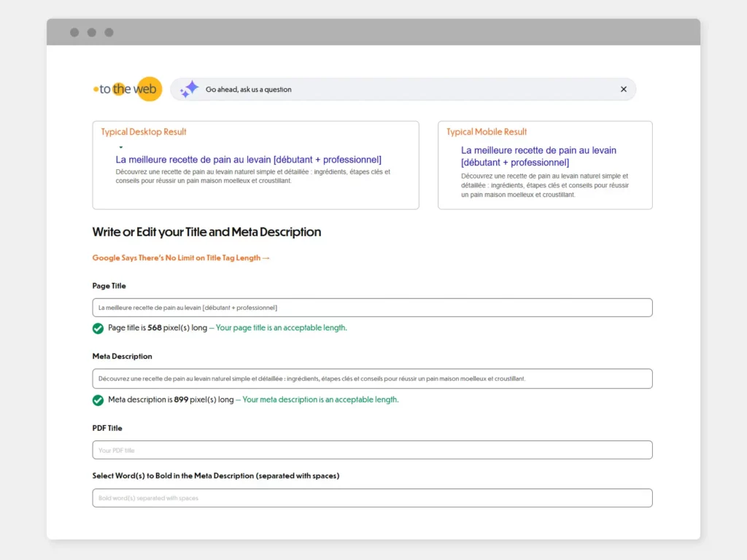
Task: Click the bold word(s) input field
Action: pos(372,497)
